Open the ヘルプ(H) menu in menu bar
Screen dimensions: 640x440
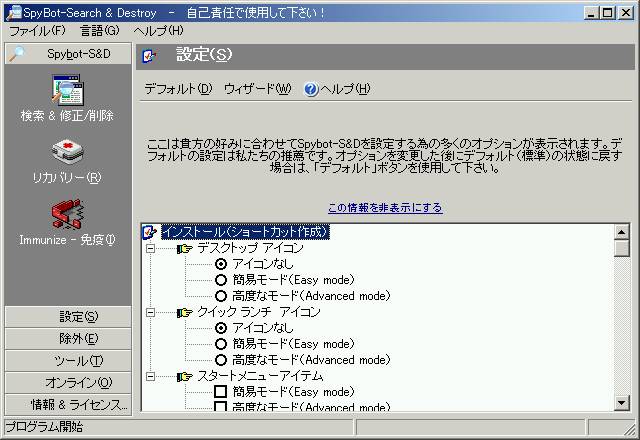click(x=158, y=31)
